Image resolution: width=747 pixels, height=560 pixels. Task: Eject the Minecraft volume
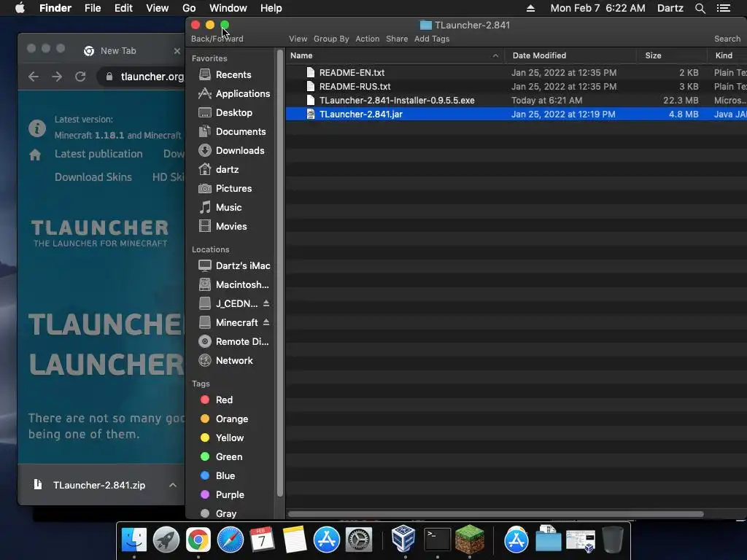(x=266, y=322)
